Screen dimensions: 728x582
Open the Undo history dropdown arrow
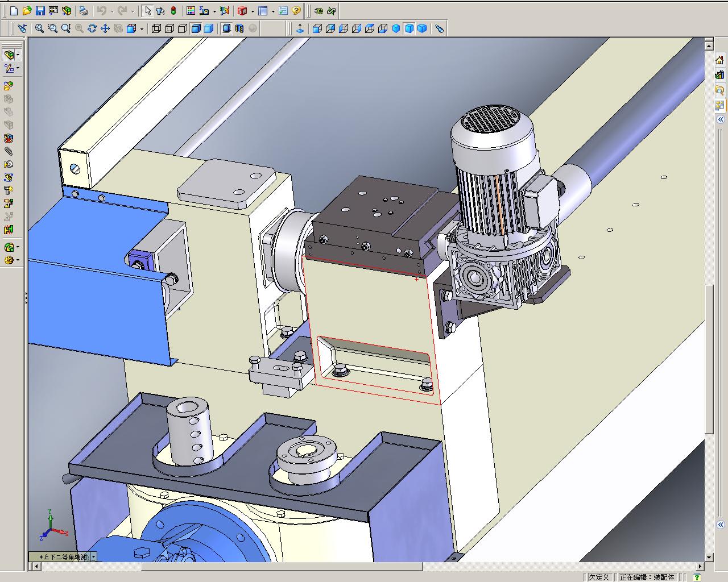click(111, 11)
